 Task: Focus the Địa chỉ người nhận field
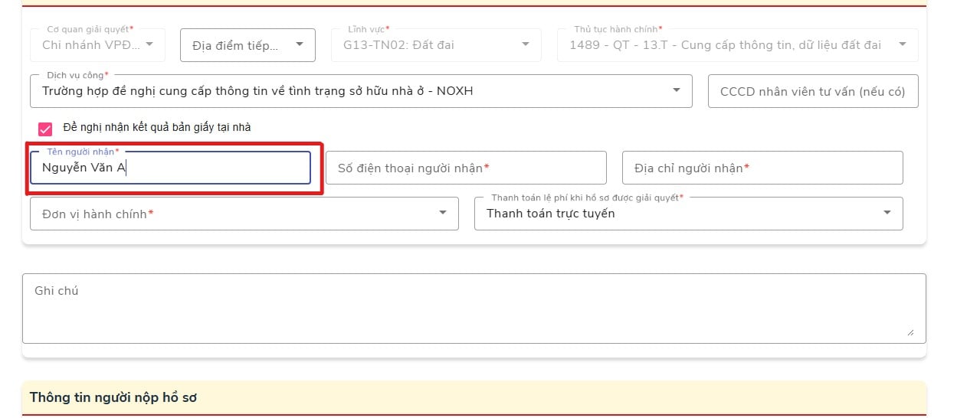[762, 168]
